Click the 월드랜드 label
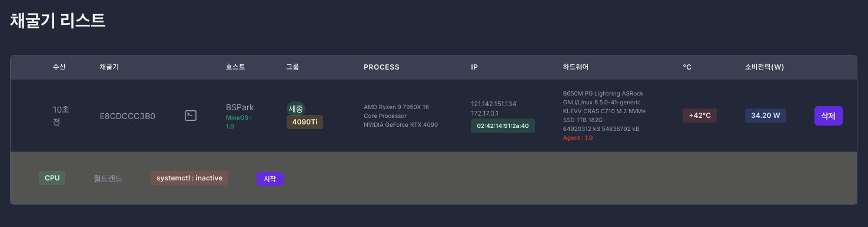The height and width of the screenshot is (227, 868). coord(108,178)
